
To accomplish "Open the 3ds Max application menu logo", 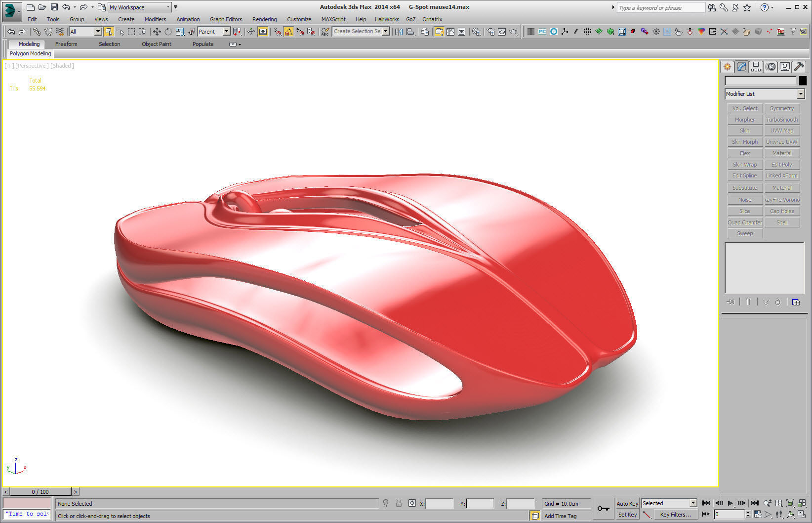I will [11, 12].
